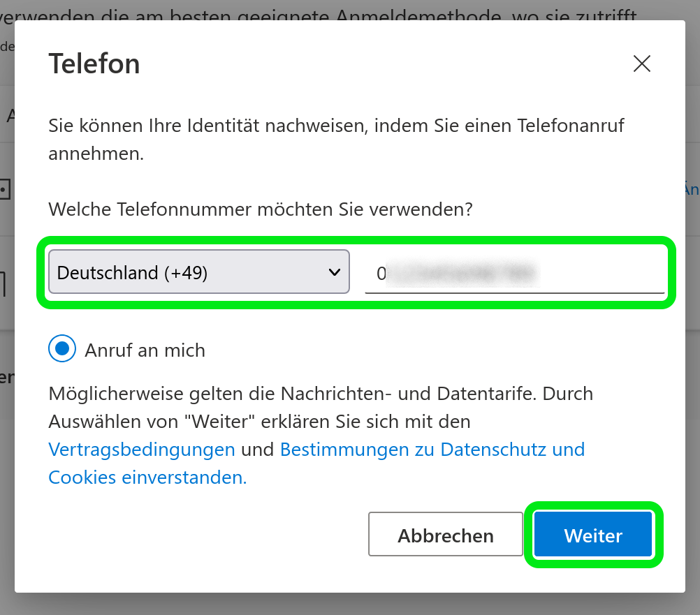Viewport: 700px width, 615px height.
Task: Click the "Möglicherweise gelten die Nachrichten-" notice text
Action: tap(321, 394)
